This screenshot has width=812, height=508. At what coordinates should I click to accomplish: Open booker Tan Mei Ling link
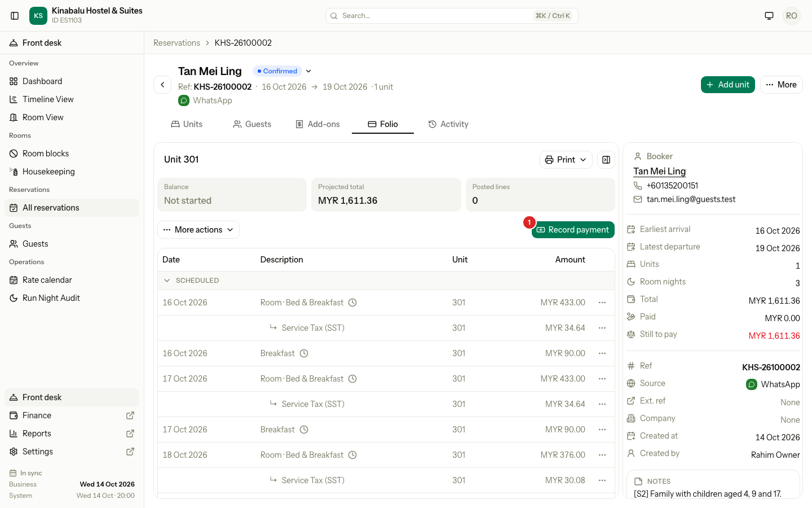click(x=659, y=171)
